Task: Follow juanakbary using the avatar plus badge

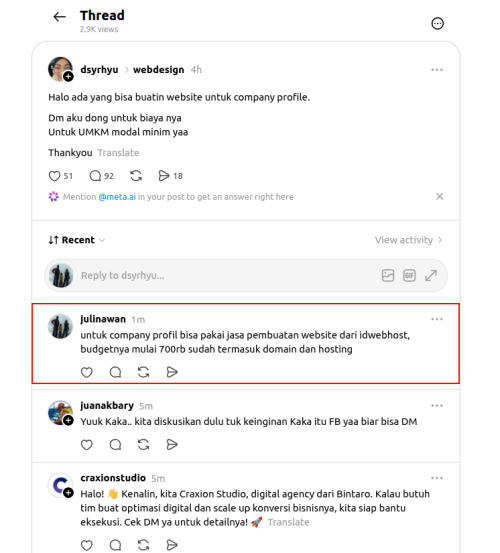Action: [x=68, y=420]
